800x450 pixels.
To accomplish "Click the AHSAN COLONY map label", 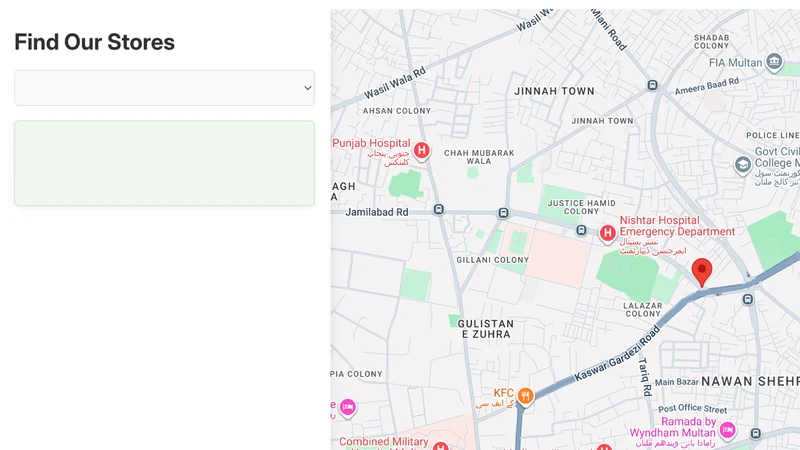I will click(x=397, y=111).
